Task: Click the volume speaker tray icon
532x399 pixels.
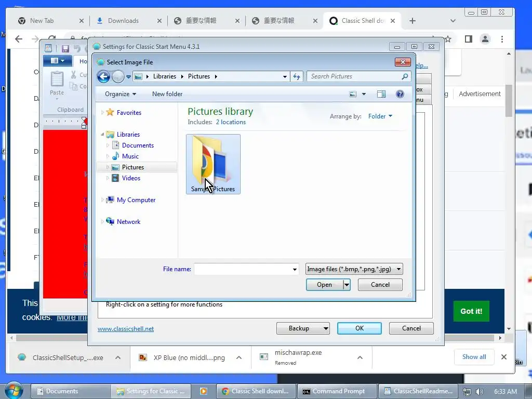Action: 480,392
